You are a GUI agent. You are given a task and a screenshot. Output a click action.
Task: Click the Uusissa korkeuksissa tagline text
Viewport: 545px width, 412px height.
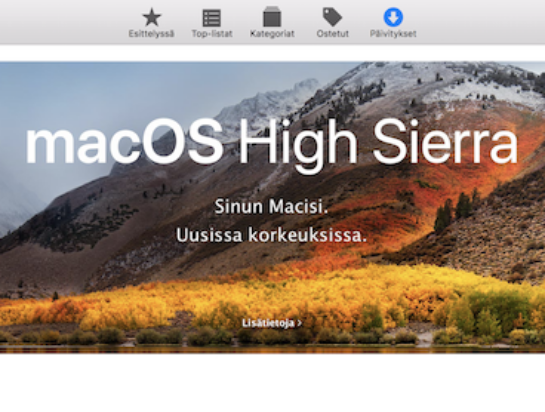point(271,235)
